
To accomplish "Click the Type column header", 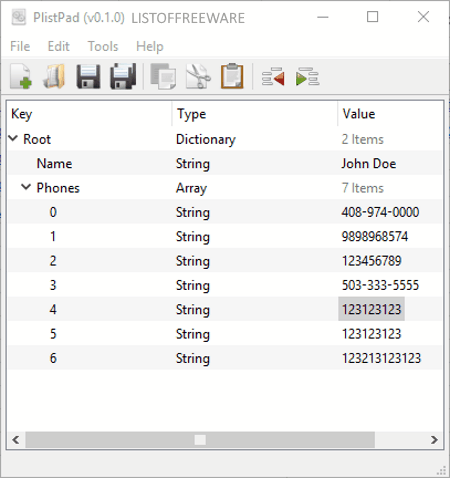I will (x=255, y=114).
